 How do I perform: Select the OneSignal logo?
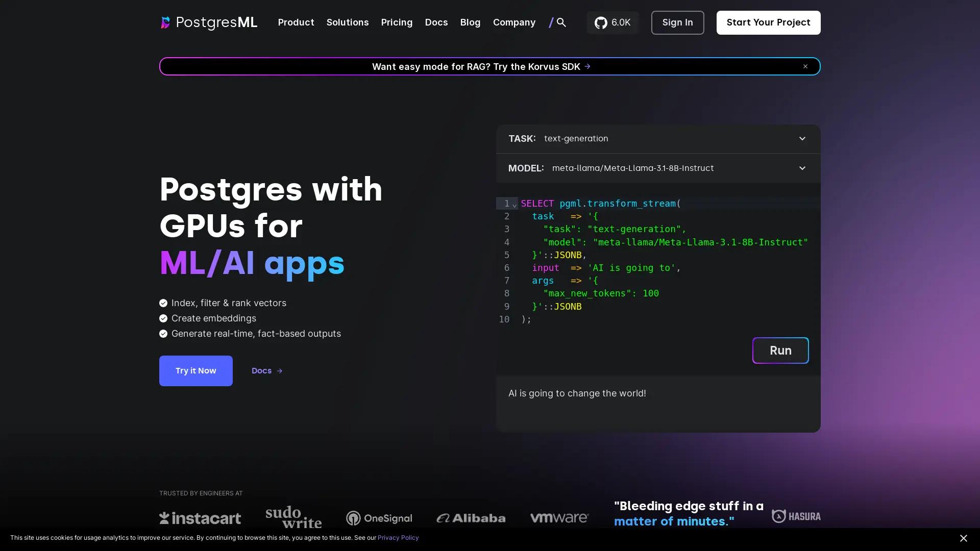379,518
